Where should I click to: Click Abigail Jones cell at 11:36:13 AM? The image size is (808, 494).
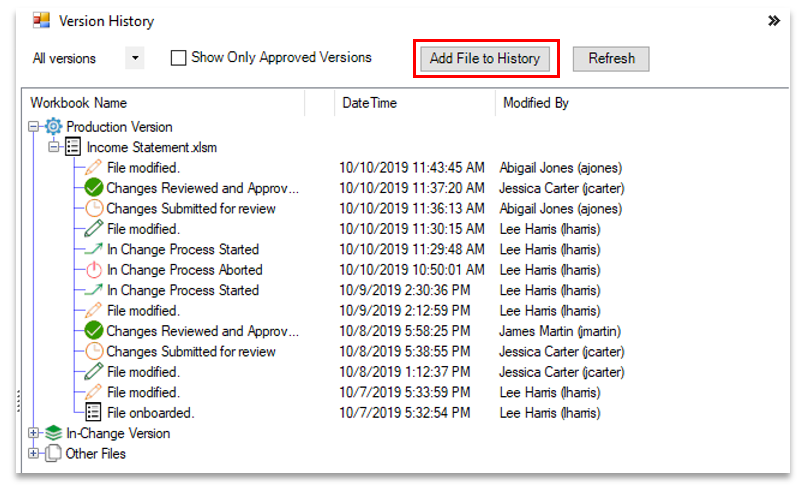(561, 209)
